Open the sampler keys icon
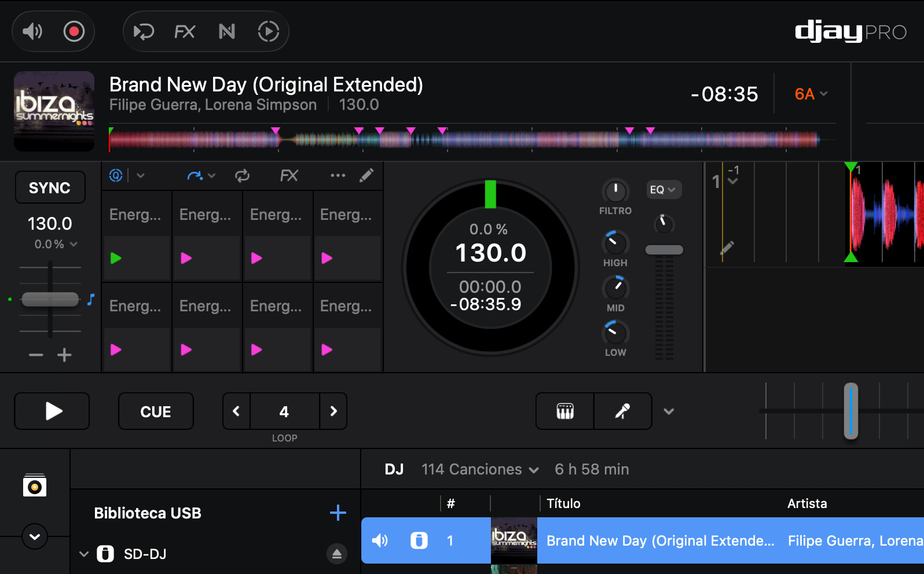Screen dimensions: 924x574 [x=565, y=411]
